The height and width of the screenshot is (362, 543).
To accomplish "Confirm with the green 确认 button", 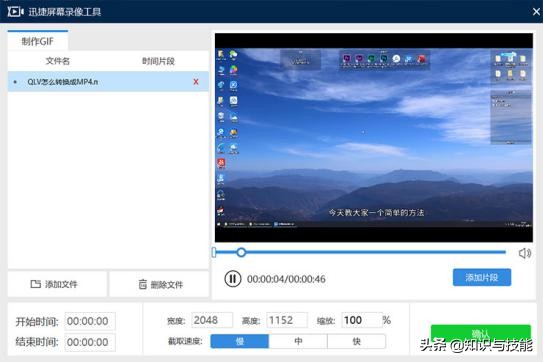I will pos(481,333).
